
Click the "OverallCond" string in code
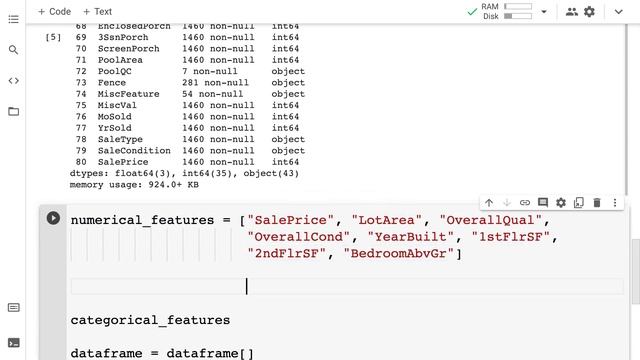coord(298,237)
